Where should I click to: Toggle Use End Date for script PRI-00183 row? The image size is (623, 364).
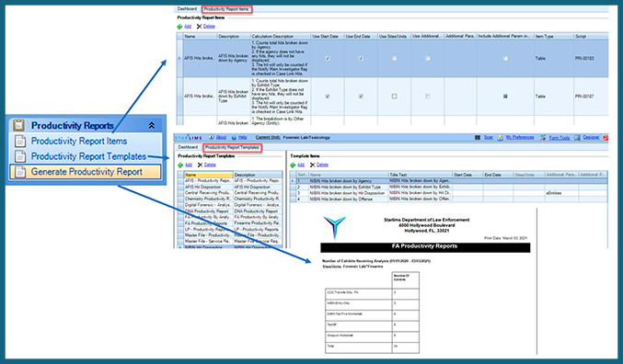pos(361,58)
